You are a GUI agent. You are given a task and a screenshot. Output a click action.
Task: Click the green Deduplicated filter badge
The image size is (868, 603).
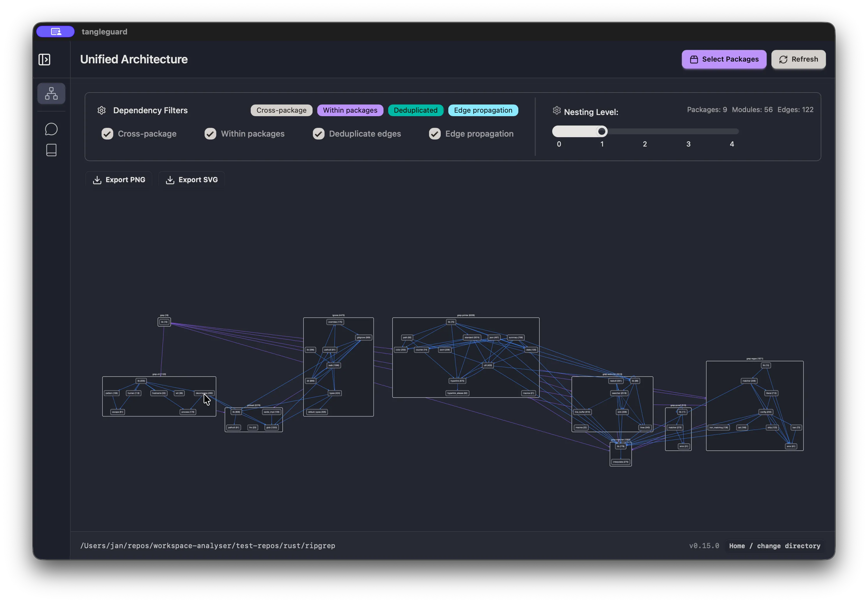coord(416,110)
